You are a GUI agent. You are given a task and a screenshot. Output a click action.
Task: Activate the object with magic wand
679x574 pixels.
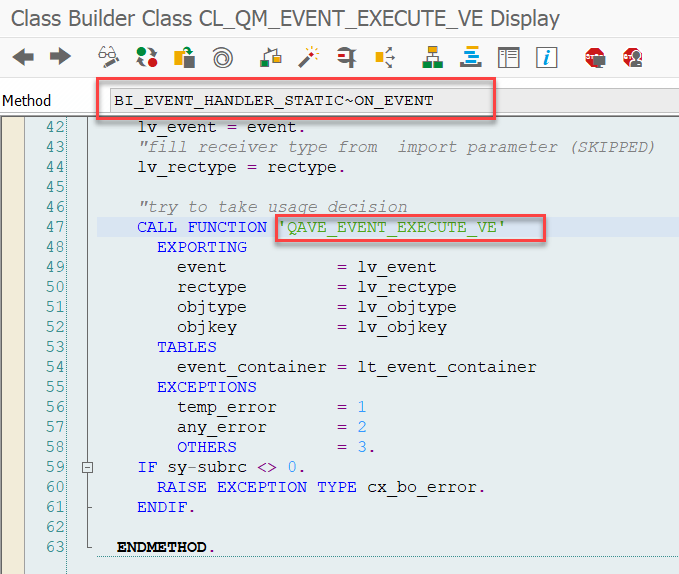(x=308, y=57)
